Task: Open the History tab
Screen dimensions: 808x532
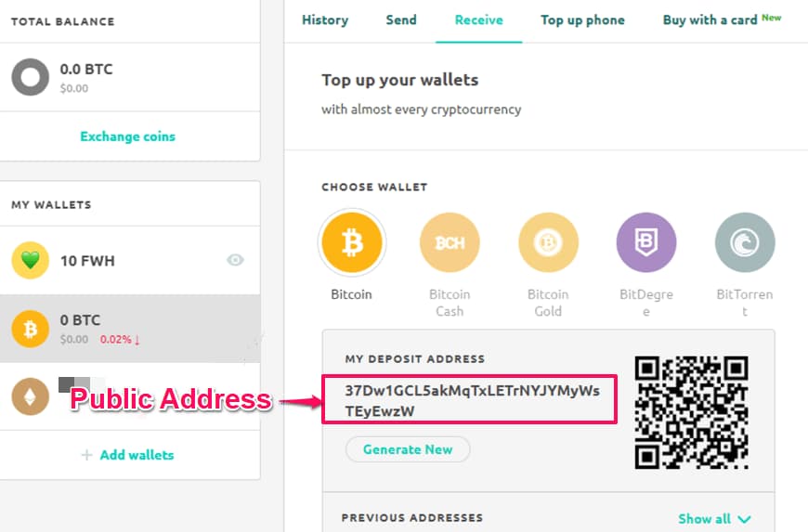Action: [x=325, y=19]
